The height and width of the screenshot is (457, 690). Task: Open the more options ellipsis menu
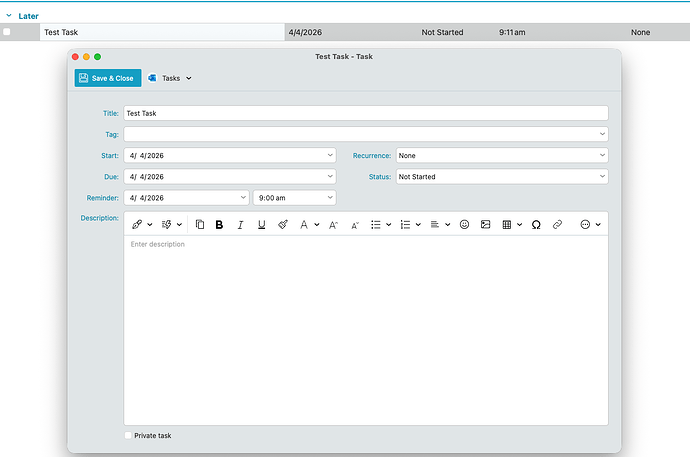(x=590, y=225)
